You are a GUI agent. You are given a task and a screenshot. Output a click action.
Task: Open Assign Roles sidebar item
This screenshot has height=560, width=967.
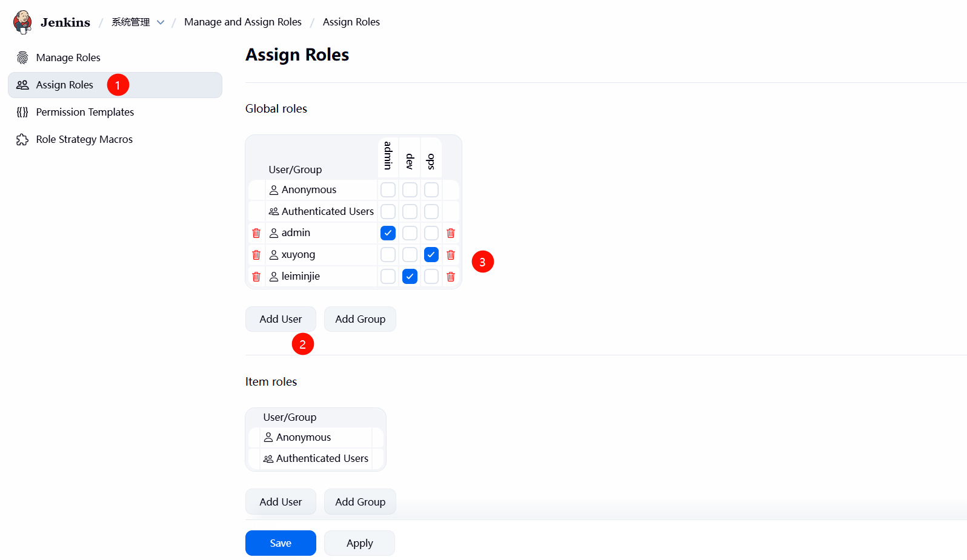[x=64, y=85]
